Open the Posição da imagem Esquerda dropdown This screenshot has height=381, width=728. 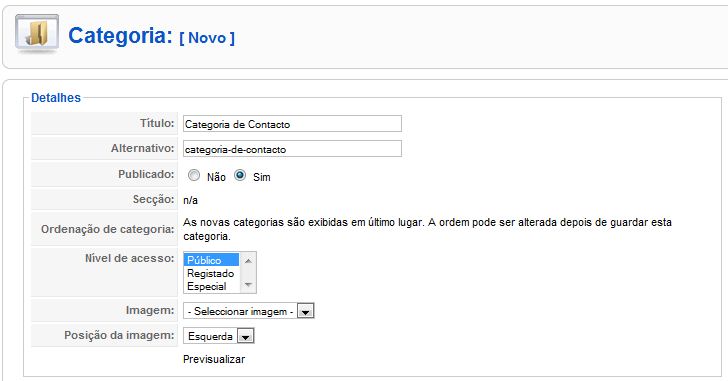pyautogui.click(x=219, y=336)
